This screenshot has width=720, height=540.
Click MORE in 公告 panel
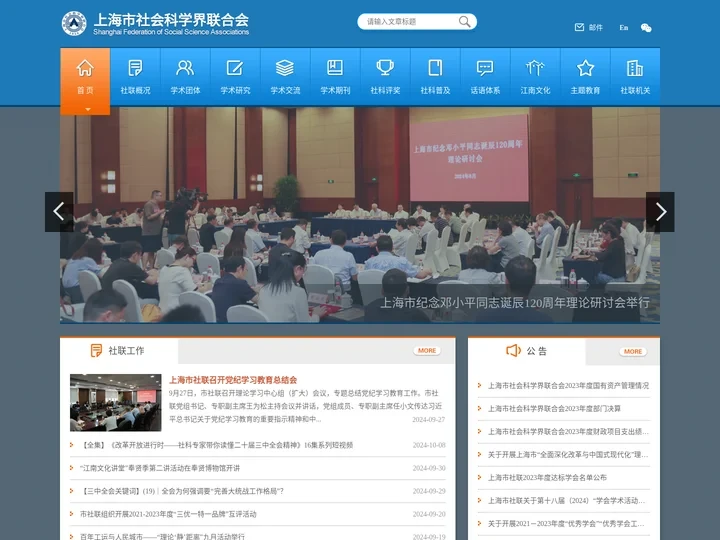click(x=633, y=352)
